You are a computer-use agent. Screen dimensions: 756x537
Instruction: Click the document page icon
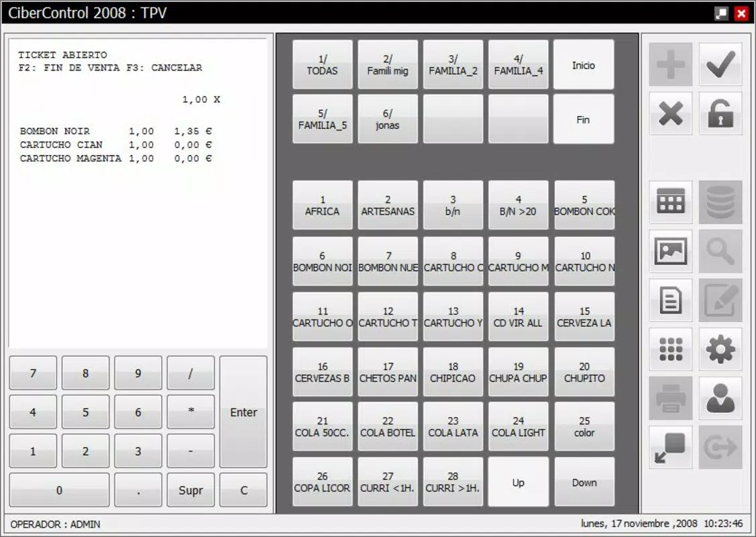point(670,300)
